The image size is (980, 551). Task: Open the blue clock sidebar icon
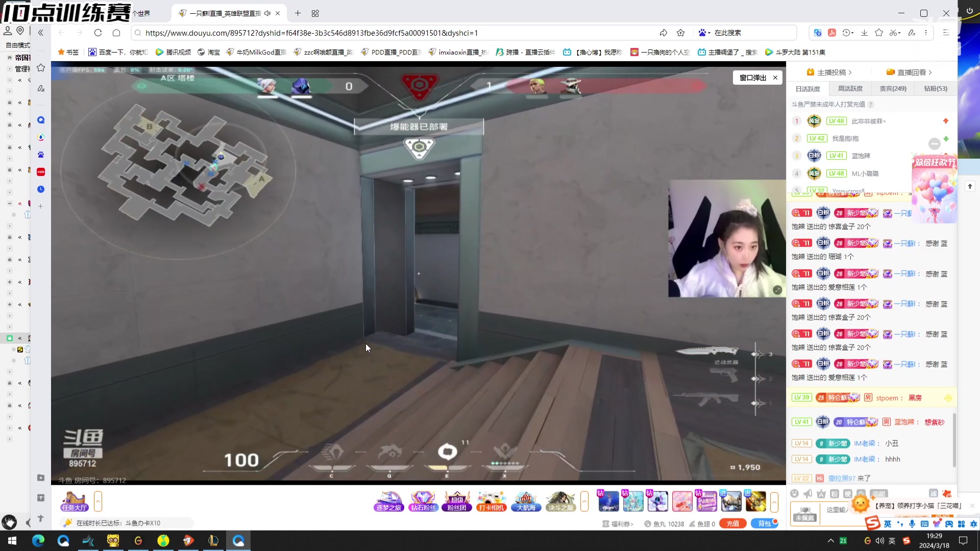click(41, 189)
